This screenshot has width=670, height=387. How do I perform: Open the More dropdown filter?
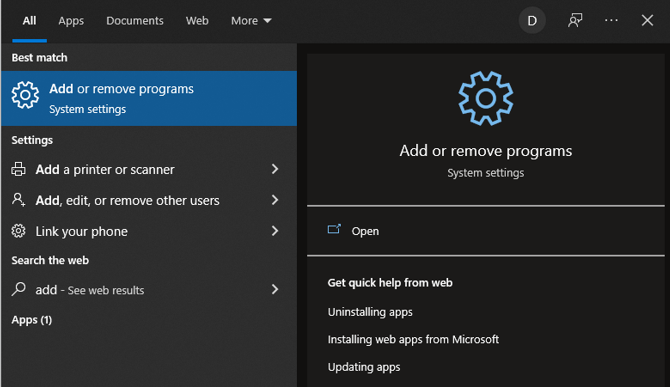tap(251, 21)
